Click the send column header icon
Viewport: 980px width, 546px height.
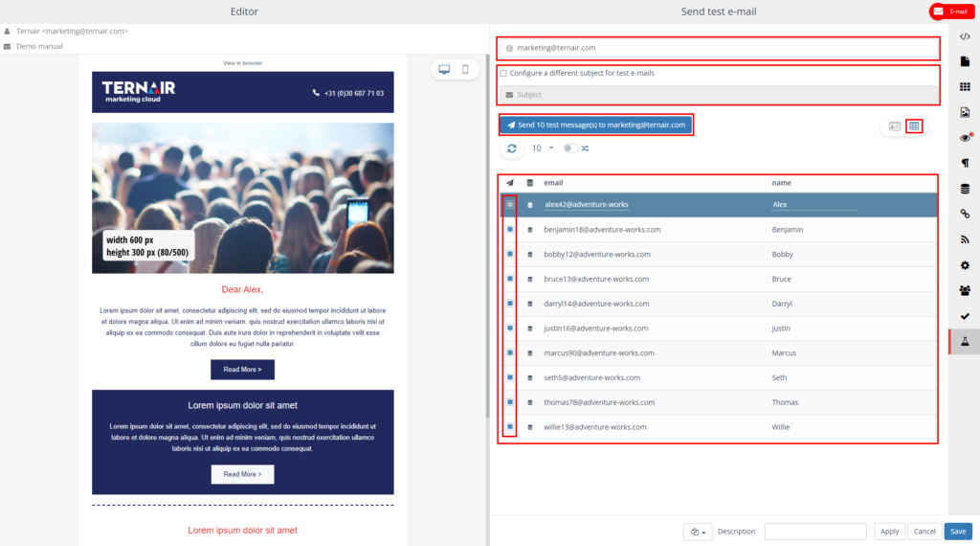coord(510,183)
